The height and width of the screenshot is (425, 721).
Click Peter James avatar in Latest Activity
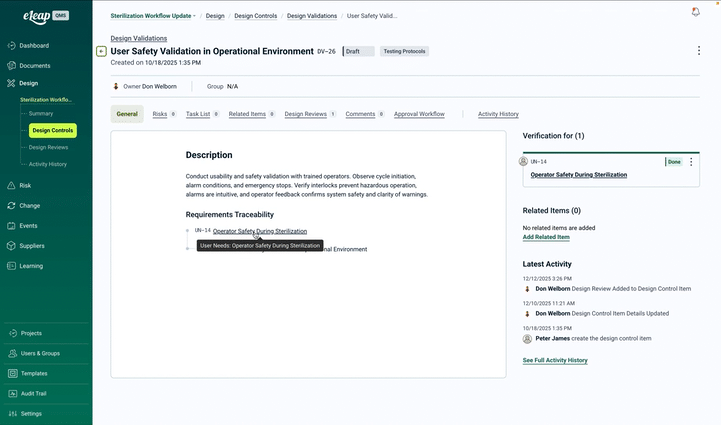pos(527,339)
